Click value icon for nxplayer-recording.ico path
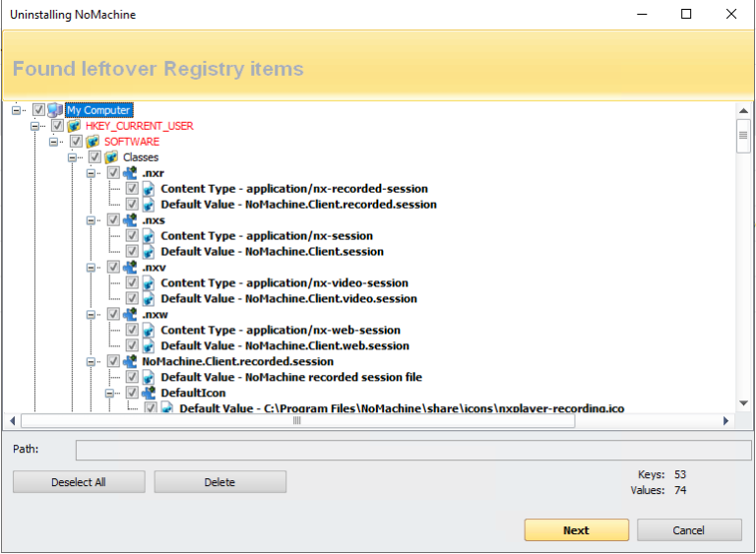Image resolution: width=756 pixels, height=554 pixels. (x=167, y=407)
